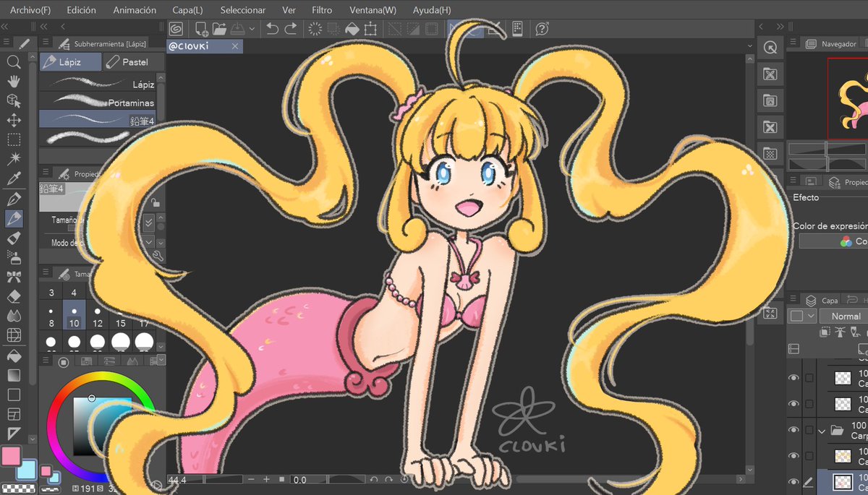
Task: Open the smartphone companion icon
Action: pyautogui.click(x=517, y=29)
